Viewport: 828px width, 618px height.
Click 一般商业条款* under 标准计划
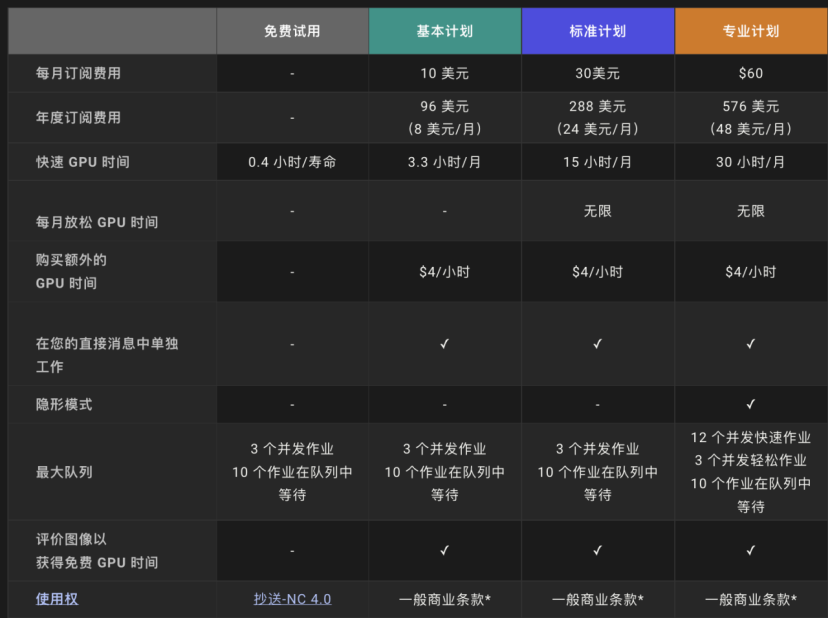598,599
